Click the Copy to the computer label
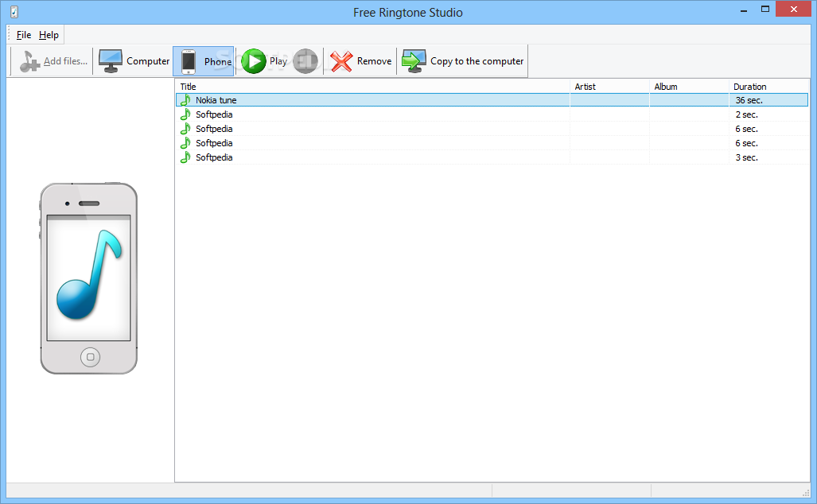The height and width of the screenshot is (504, 817). (477, 61)
